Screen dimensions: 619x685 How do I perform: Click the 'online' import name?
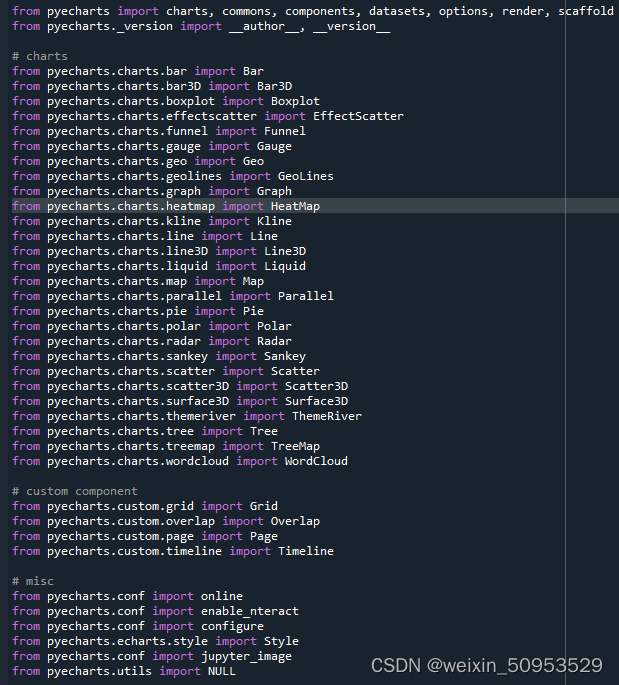tap(222, 596)
